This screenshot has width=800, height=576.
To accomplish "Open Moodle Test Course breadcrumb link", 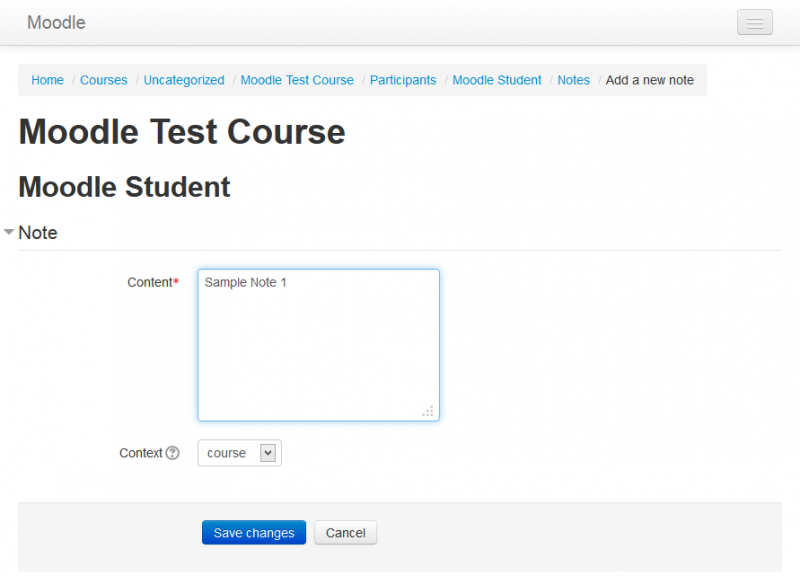I will coord(297,80).
